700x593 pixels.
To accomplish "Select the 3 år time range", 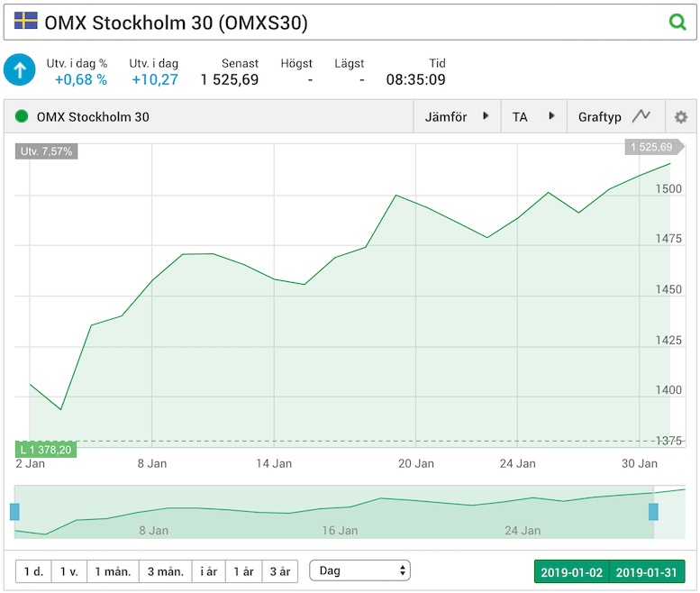I will 280,571.
